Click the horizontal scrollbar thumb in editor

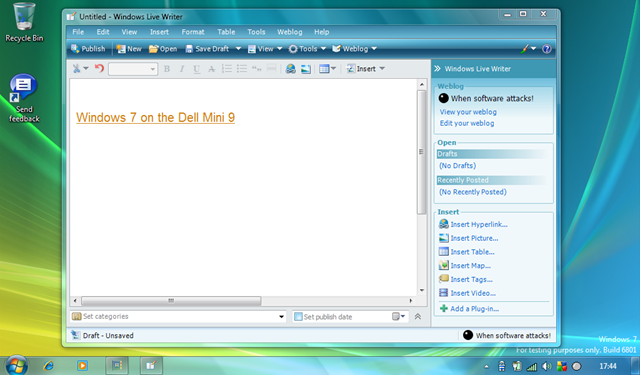coord(171,301)
